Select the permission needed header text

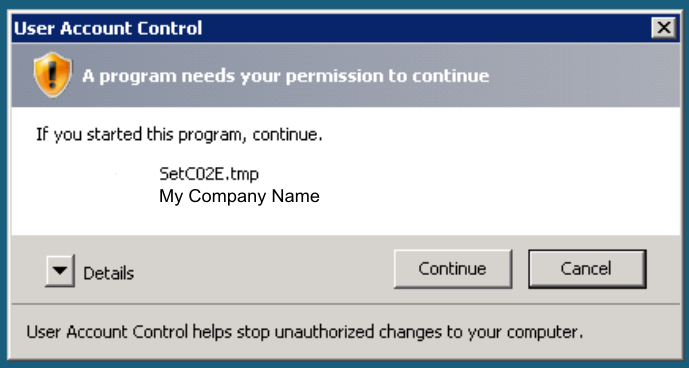(x=286, y=76)
